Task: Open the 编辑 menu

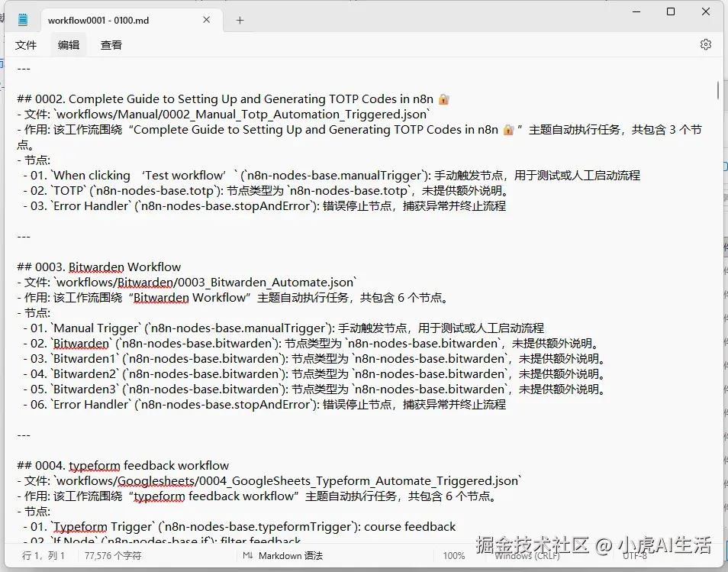Action: click(69, 45)
